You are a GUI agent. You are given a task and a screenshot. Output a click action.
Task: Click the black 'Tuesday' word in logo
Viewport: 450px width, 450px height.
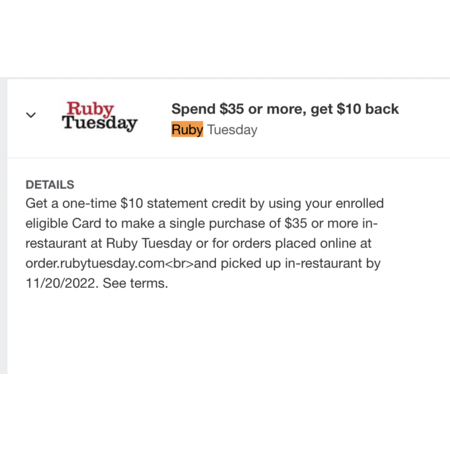pyautogui.click(x=99, y=123)
